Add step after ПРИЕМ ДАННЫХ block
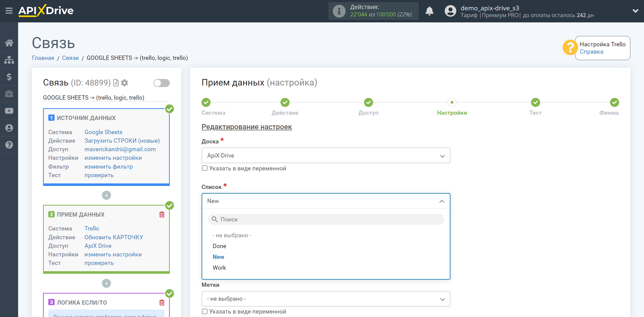Image resolution: width=644 pixels, height=317 pixels. [106, 283]
